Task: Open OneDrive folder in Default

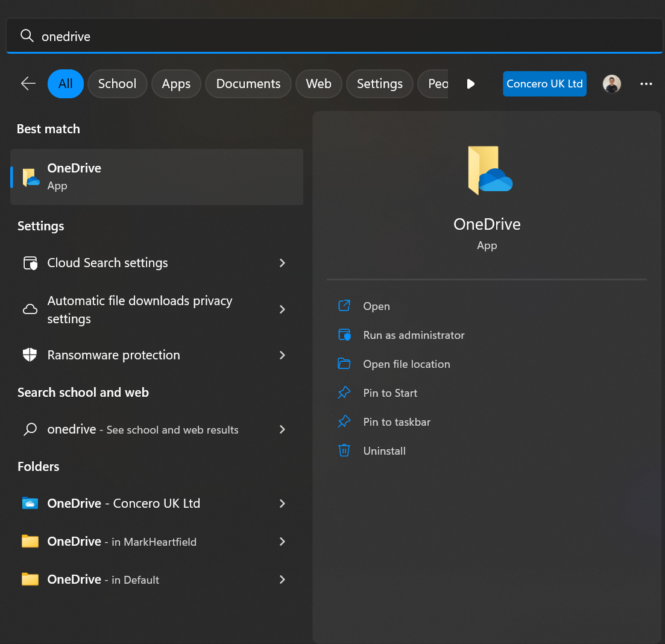Action: click(157, 579)
